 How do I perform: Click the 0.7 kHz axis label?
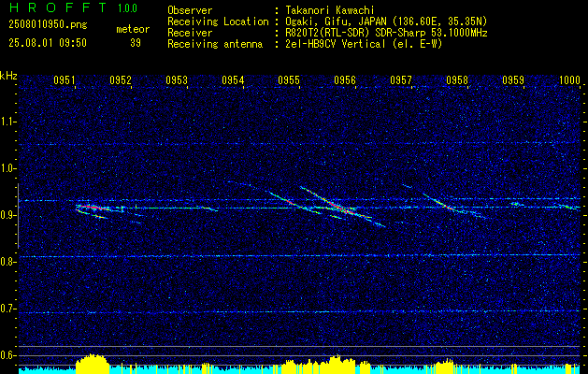(x=8, y=309)
